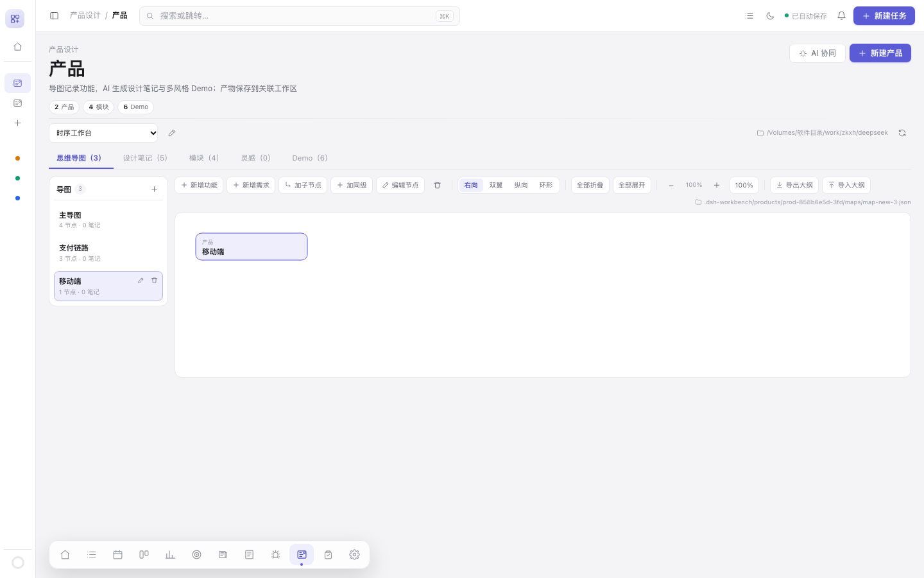Switch to 模块 (4) tab
This screenshot has height=578, width=924.
click(204, 158)
